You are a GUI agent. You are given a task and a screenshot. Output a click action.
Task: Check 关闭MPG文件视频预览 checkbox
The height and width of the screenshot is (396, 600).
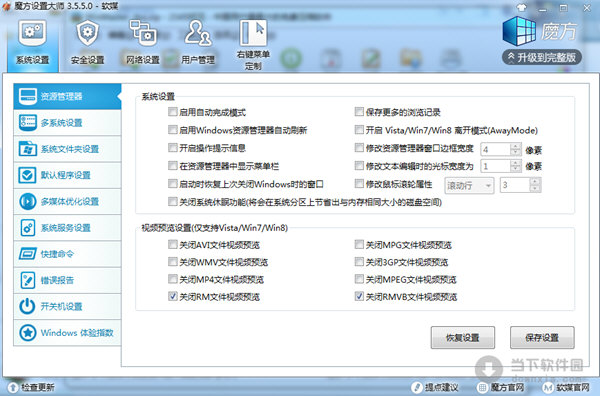tap(359, 244)
